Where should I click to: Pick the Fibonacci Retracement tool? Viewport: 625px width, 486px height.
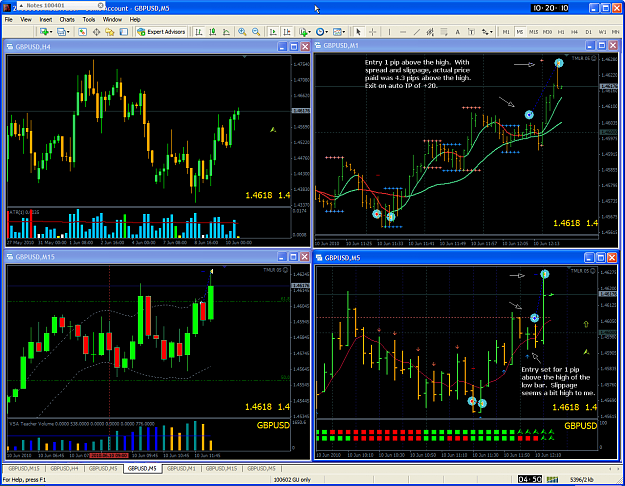coord(444,32)
